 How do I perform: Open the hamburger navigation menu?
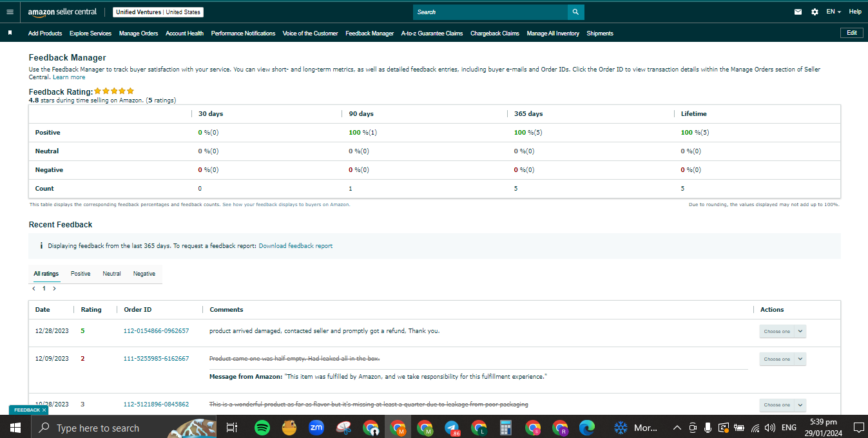click(x=10, y=12)
